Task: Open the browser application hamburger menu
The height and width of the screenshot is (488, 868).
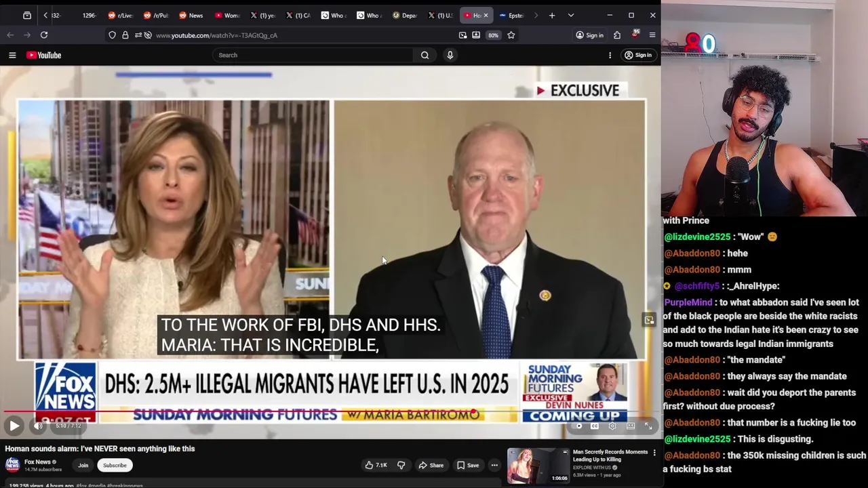Action: point(652,35)
